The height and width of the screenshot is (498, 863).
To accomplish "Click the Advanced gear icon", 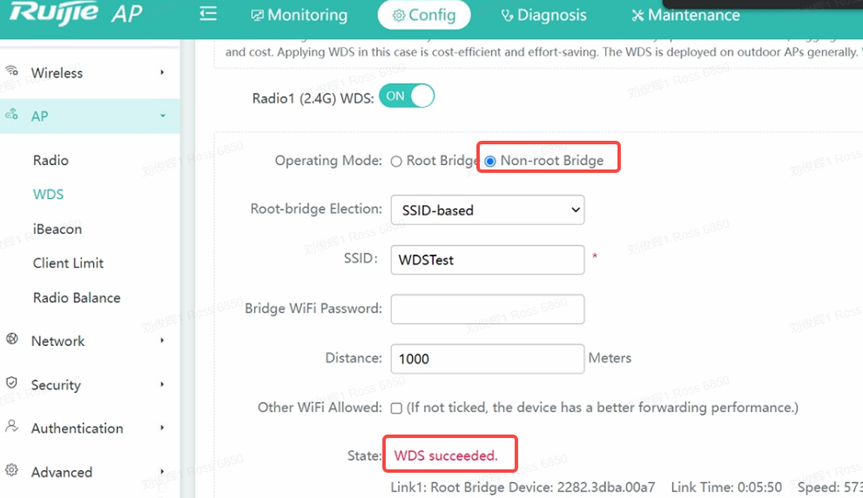I will pos(12,471).
